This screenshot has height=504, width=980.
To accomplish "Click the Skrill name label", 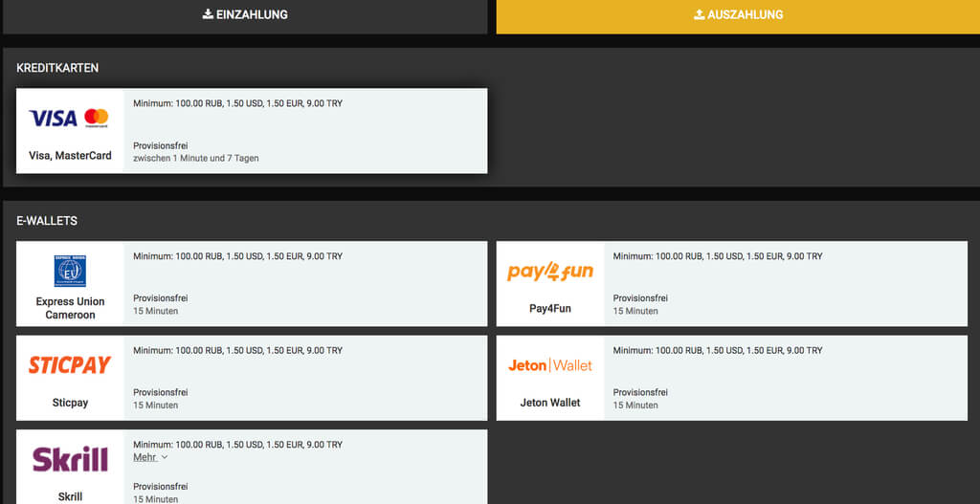I will tap(70, 496).
